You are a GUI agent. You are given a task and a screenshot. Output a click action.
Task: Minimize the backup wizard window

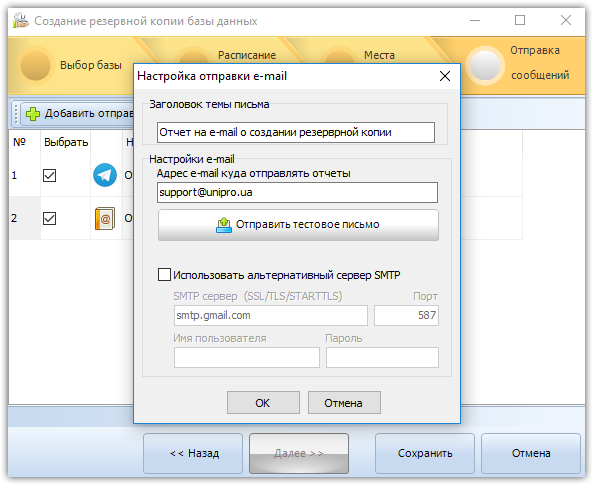click(x=475, y=20)
